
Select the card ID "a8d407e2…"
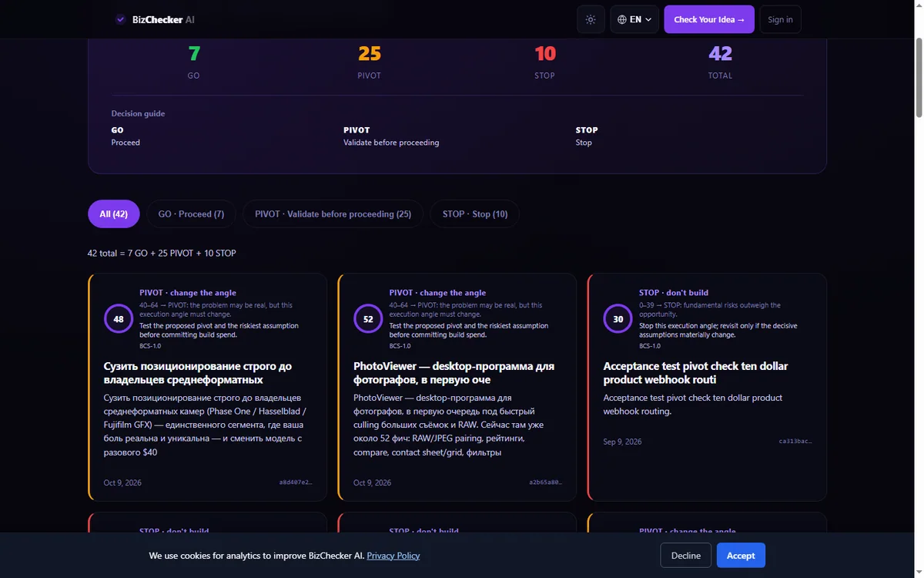pyautogui.click(x=296, y=482)
